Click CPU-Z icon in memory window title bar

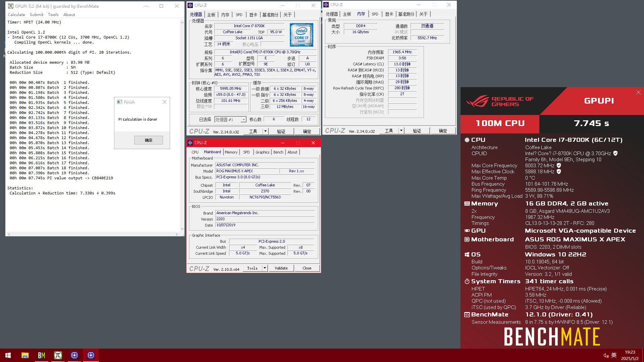point(326,5)
